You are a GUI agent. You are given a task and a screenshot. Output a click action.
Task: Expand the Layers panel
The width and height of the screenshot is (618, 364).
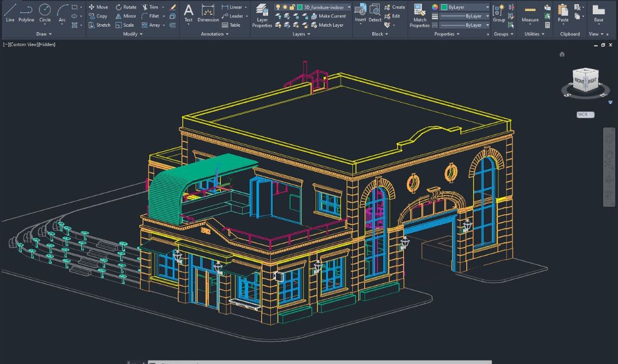(301, 34)
